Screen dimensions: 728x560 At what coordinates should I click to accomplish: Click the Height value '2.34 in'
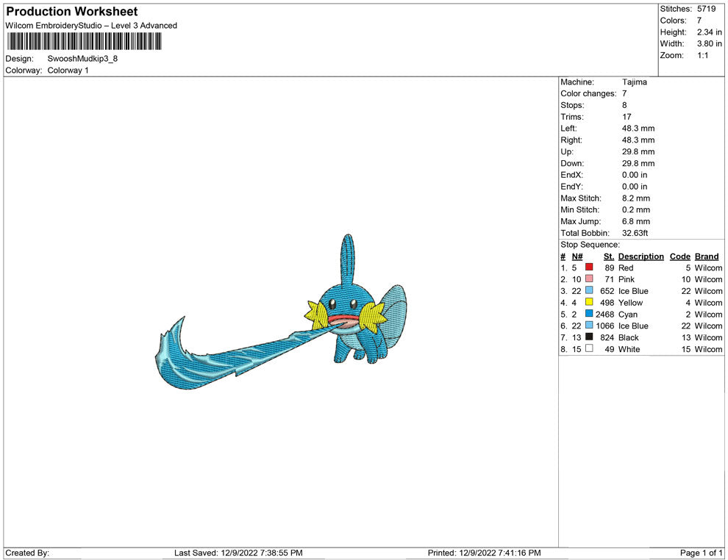[x=710, y=32]
